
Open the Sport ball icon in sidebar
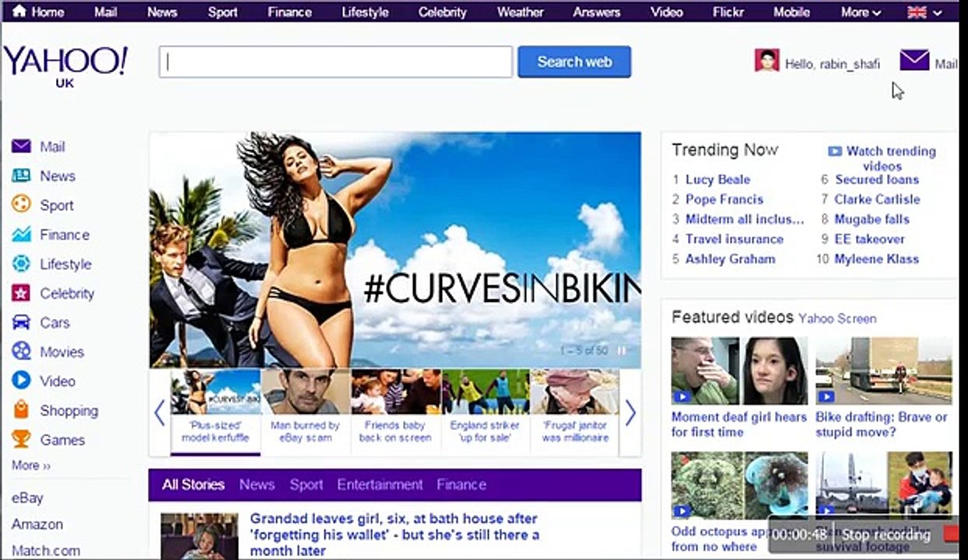[21, 205]
